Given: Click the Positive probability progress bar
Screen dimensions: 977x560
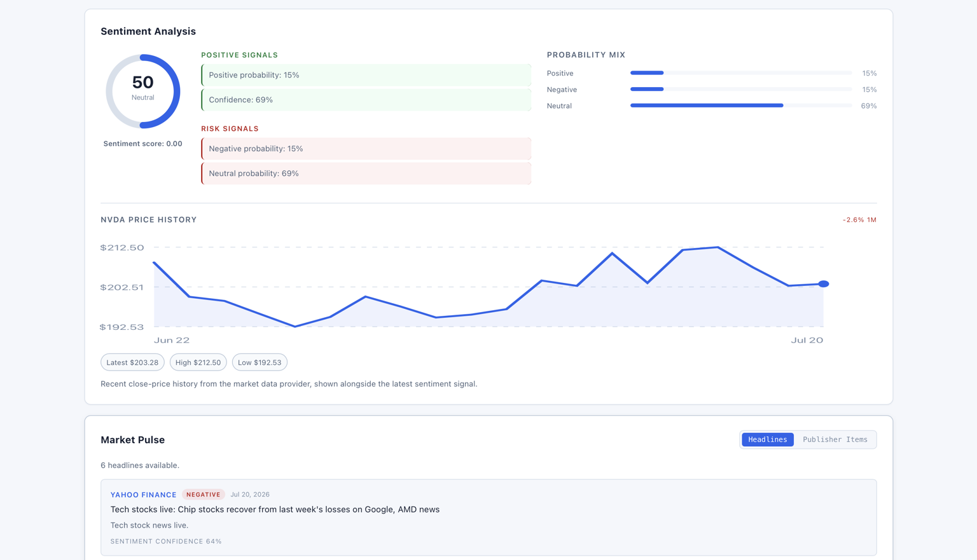Looking at the screenshot, I should tap(741, 73).
